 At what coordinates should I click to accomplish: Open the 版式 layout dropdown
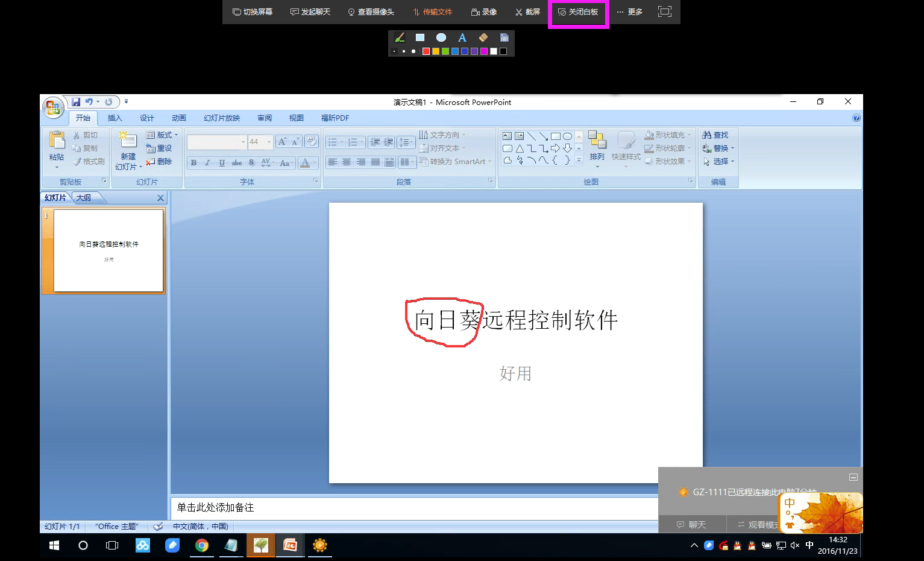coord(163,135)
